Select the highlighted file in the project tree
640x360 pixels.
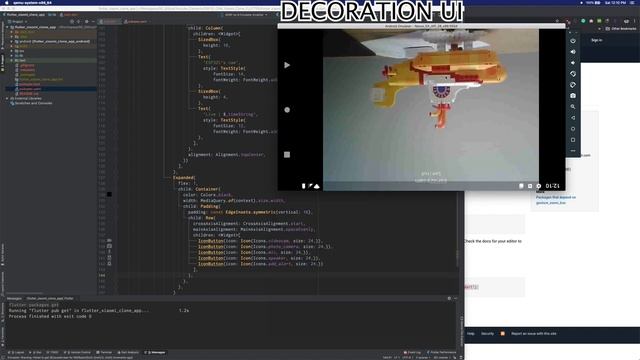51,89
